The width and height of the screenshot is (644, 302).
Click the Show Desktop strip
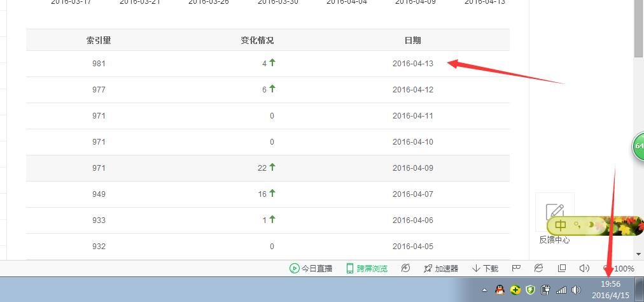click(640, 289)
